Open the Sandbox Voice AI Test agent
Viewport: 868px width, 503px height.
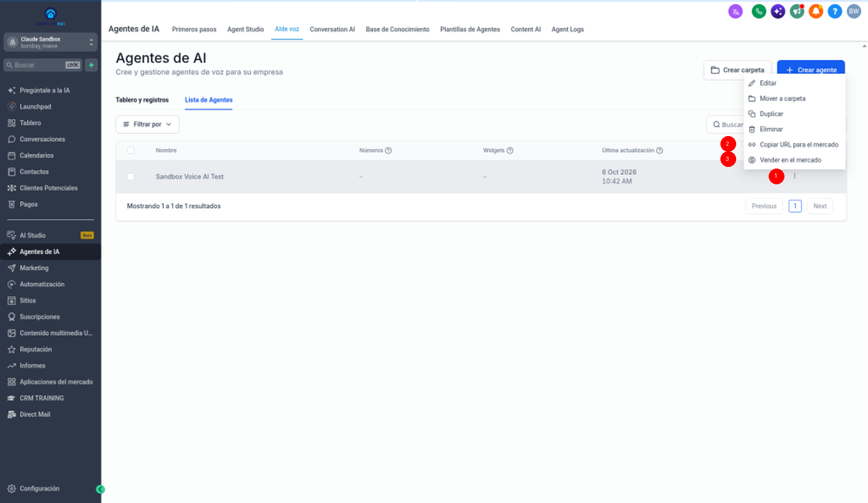189,177
